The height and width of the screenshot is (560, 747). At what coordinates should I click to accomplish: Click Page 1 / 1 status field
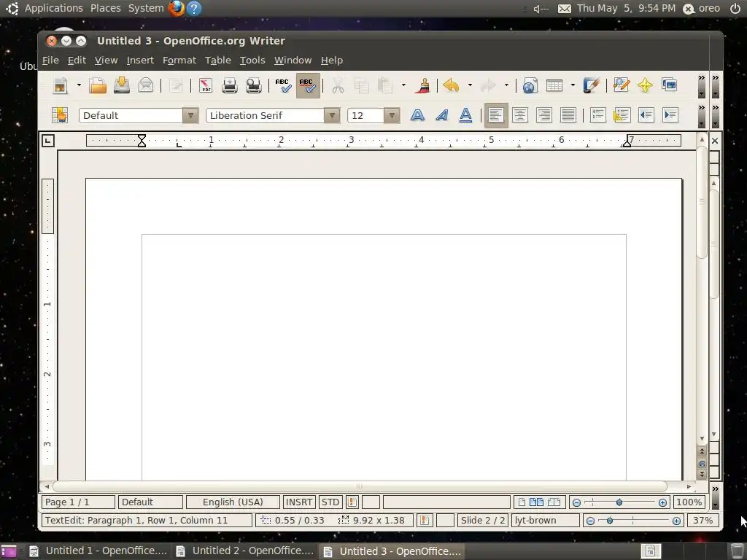click(78, 502)
